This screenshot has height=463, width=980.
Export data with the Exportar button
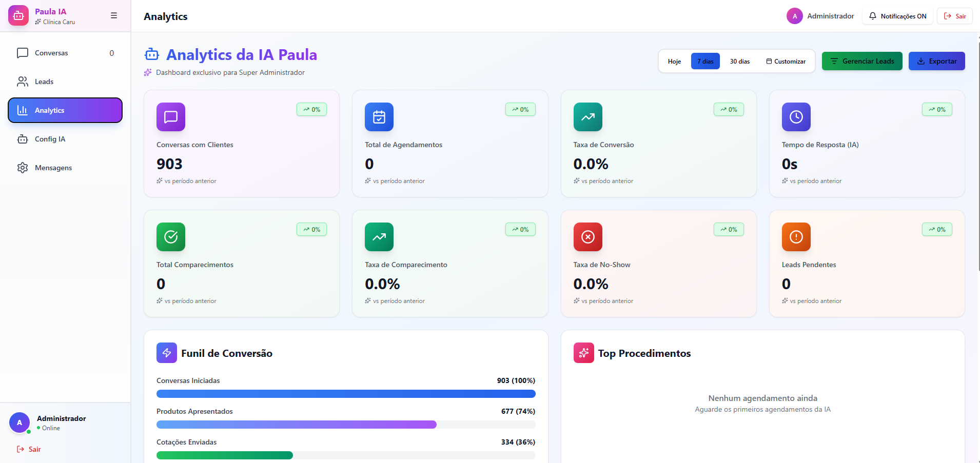click(936, 62)
